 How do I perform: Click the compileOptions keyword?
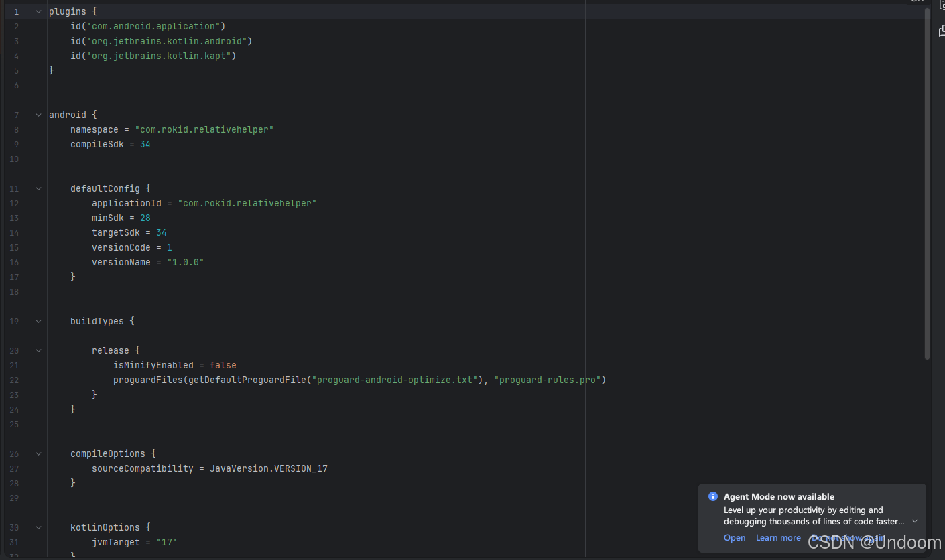tap(108, 453)
